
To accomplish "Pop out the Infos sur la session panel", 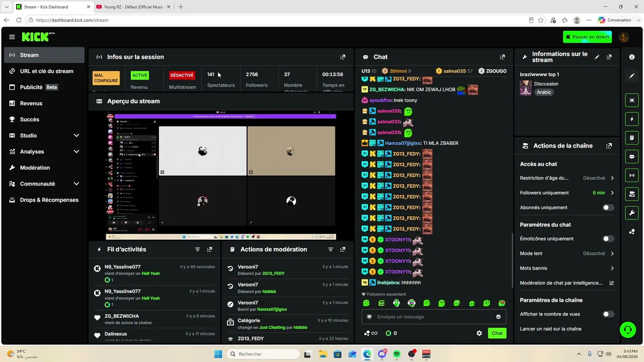I will click(343, 57).
